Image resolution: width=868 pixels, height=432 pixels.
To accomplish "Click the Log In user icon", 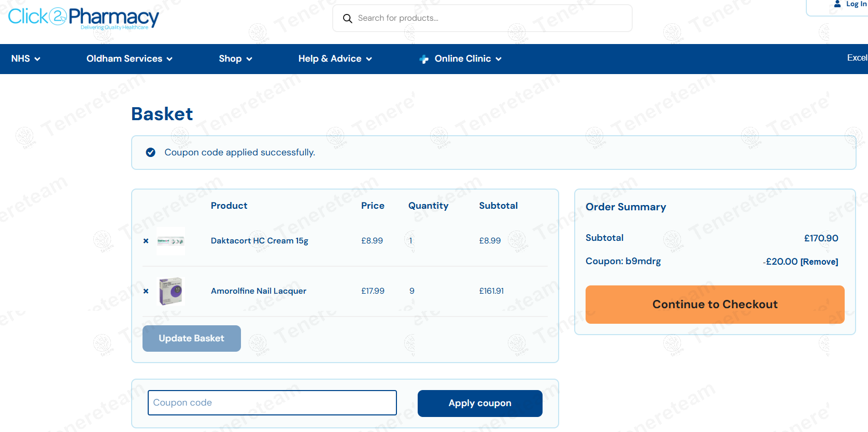I will [837, 4].
